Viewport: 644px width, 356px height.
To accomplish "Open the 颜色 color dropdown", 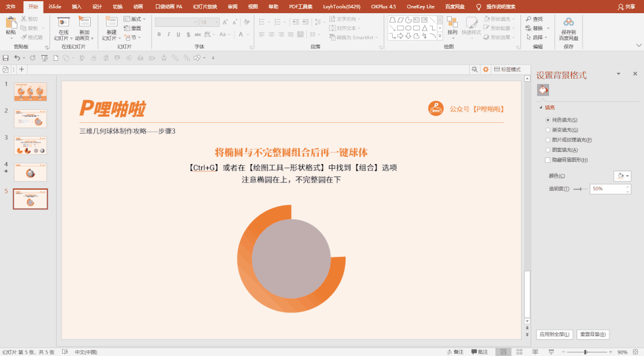I will coord(623,175).
